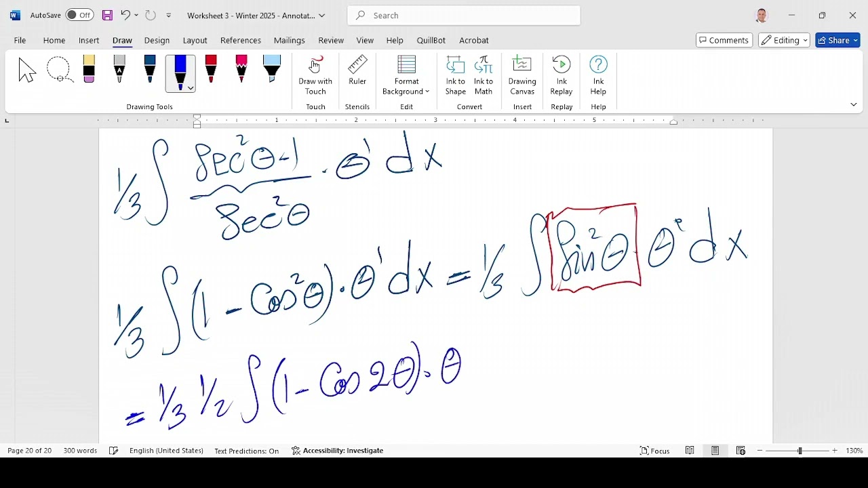The height and width of the screenshot is (488, 868).
Task: Select the red pen
Action: (211, 69)
